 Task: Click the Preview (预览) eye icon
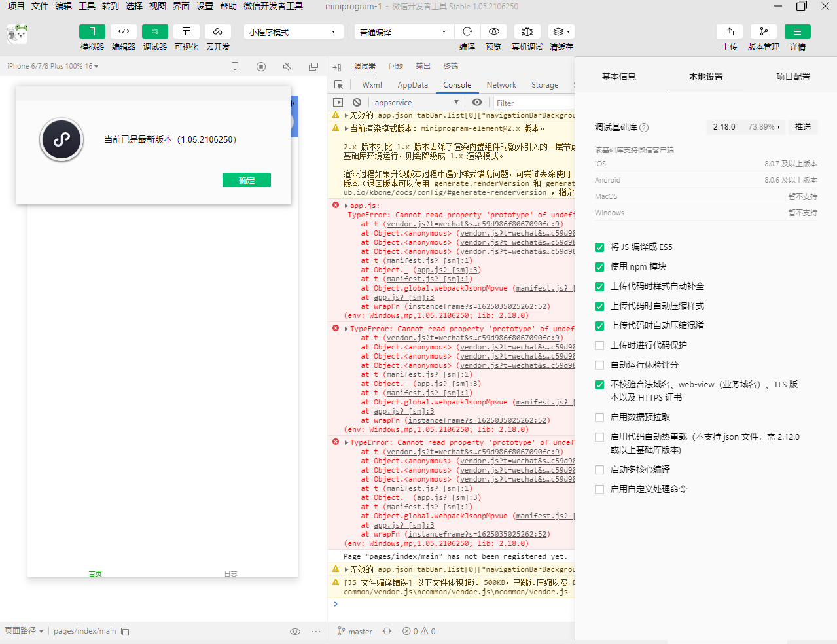click(494, 31)
